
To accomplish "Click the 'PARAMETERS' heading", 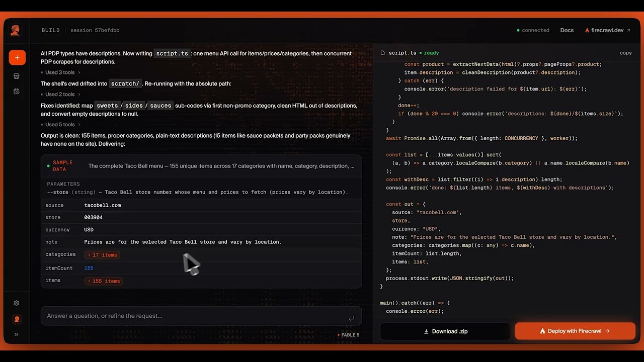I will tap(63, 184).
